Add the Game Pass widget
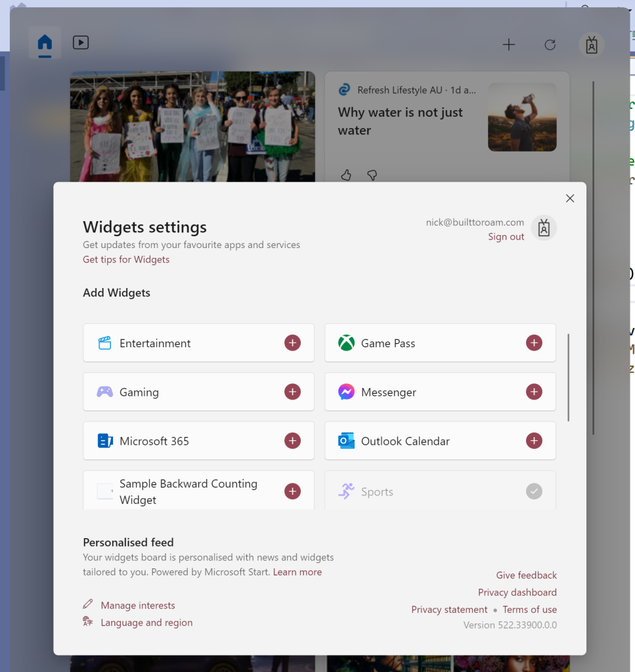This screenshot has width=635, height=672. [x=534, y=343]
